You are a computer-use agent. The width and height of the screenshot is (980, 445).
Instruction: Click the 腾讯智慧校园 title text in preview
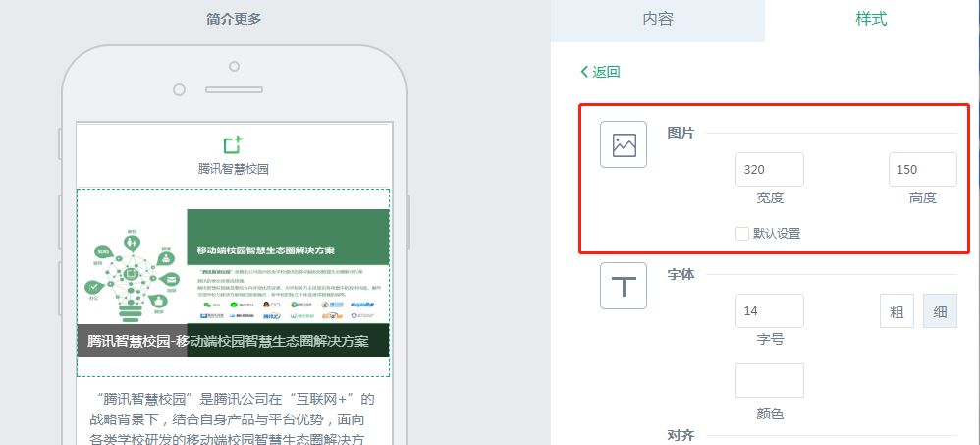[233, 169]
